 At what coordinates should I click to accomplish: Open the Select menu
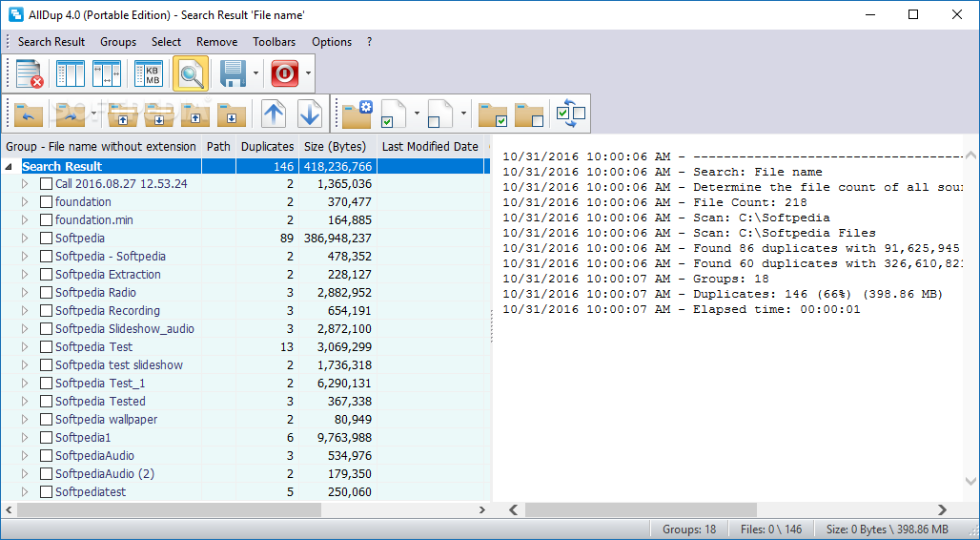coord(166,42)
